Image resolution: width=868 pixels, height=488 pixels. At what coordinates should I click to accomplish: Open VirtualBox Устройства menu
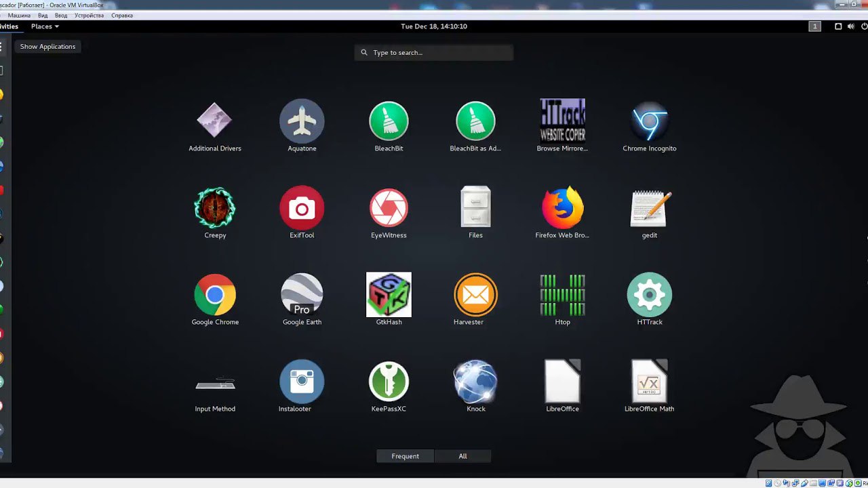90,16
